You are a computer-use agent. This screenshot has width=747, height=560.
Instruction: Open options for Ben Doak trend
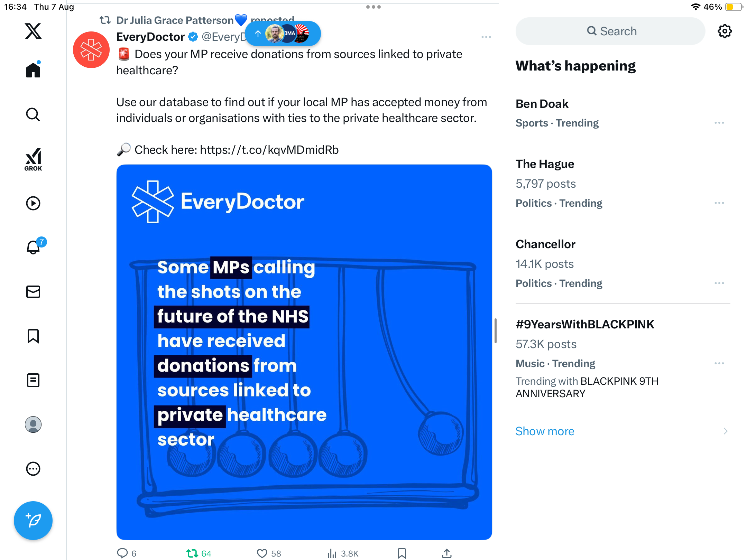(x=719, y=123)
